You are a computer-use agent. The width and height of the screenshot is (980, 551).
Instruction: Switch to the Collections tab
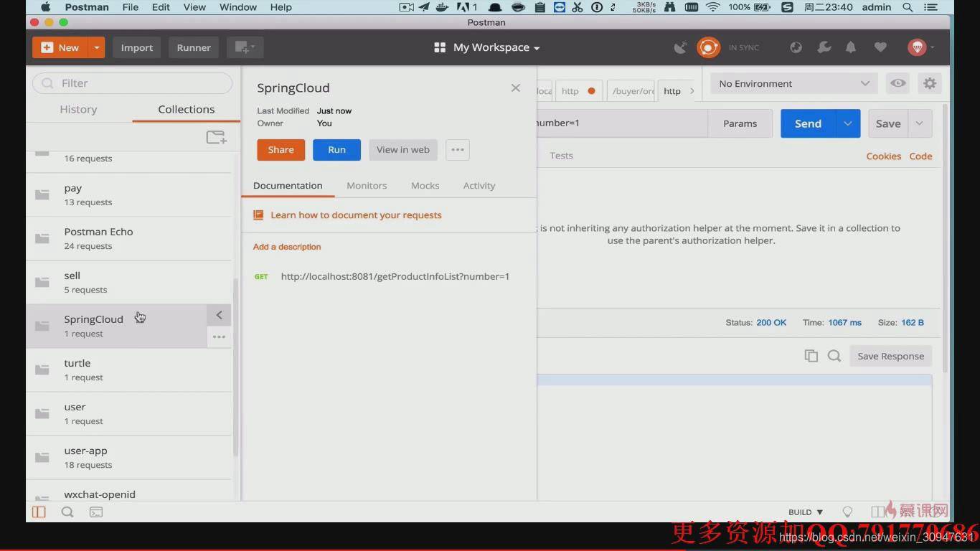pos(187,109)
